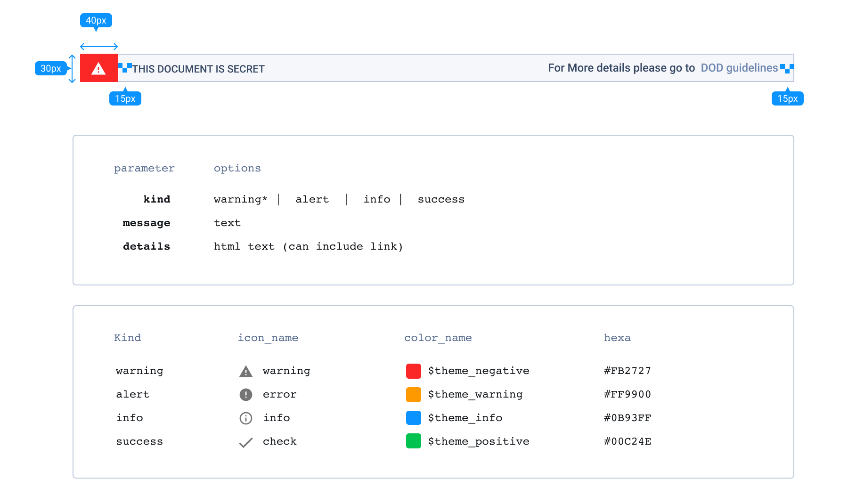Click the 'alert' option in kind row
This screenshot has height=504, width=848.
[312, 199]
